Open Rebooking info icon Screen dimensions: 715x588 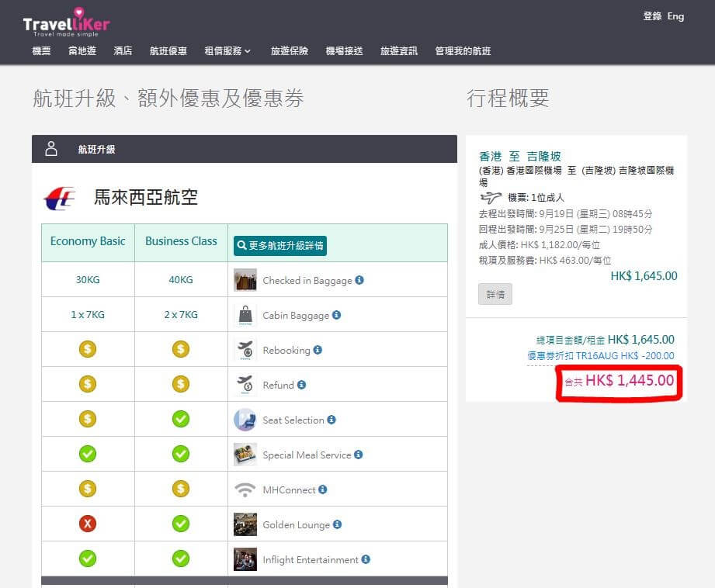click(x=318, y=350)
